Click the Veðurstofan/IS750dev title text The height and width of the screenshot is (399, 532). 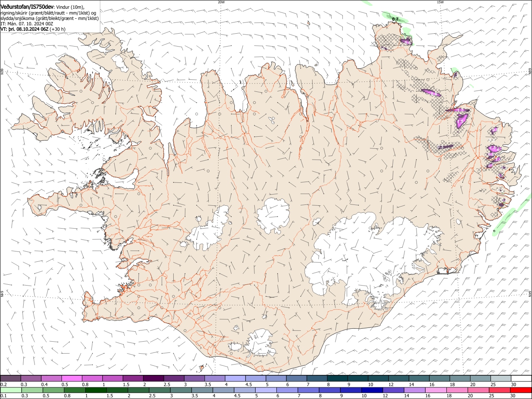click(x=27, y=7)
